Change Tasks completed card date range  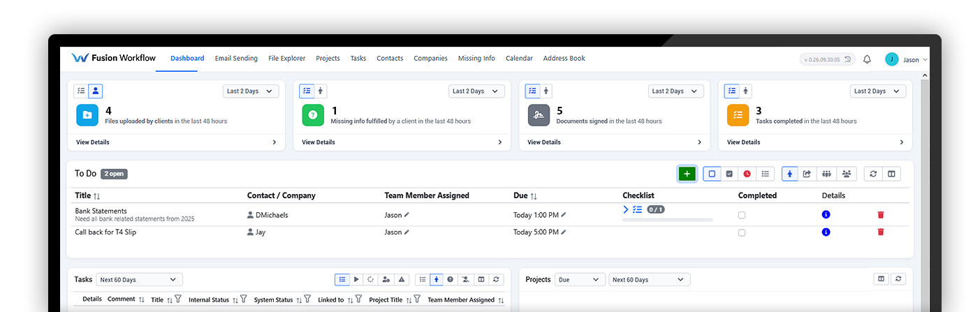[x=878, y=91]
